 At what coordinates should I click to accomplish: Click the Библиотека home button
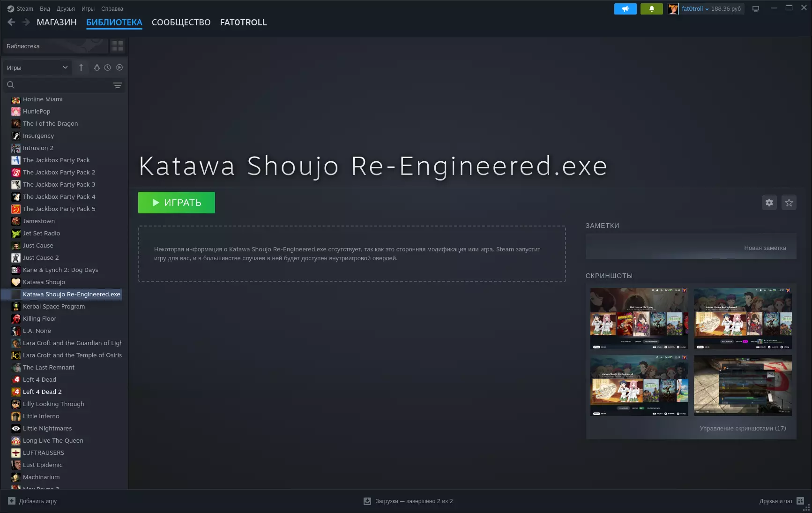point(55,46)
